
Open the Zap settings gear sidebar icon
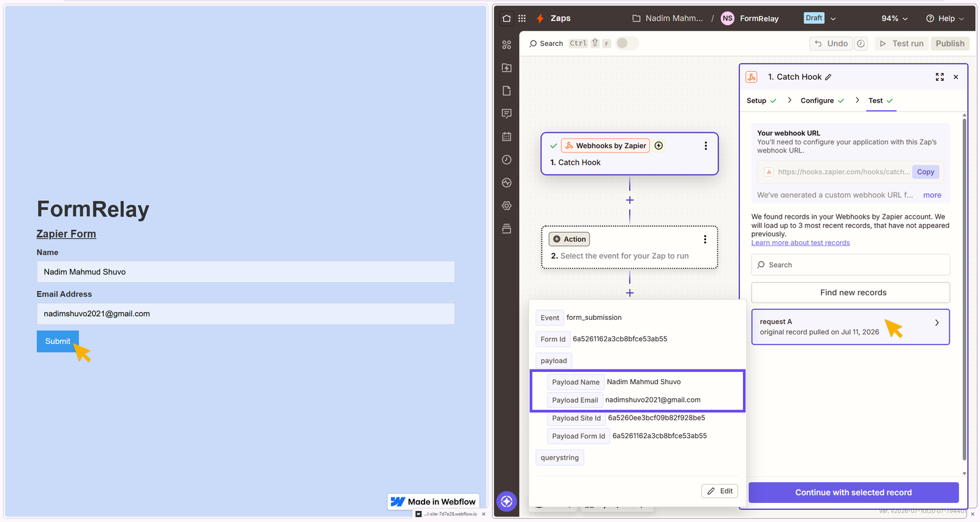click(x=507, y=206)
